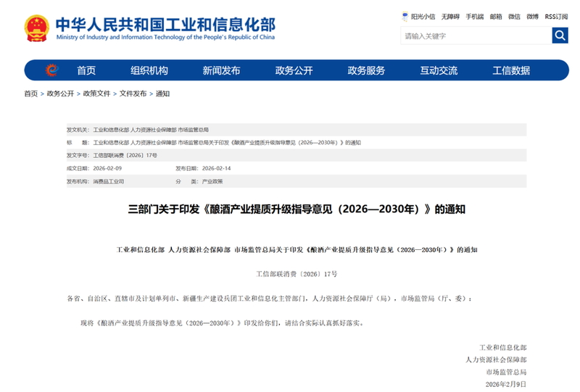580x392 pixels.
Task: Click signature line 市场监管总局
Action: click(x=506, y=372)
